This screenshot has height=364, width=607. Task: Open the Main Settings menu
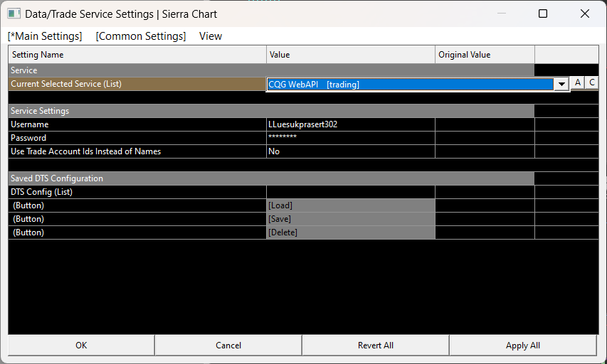click(45, 36)
